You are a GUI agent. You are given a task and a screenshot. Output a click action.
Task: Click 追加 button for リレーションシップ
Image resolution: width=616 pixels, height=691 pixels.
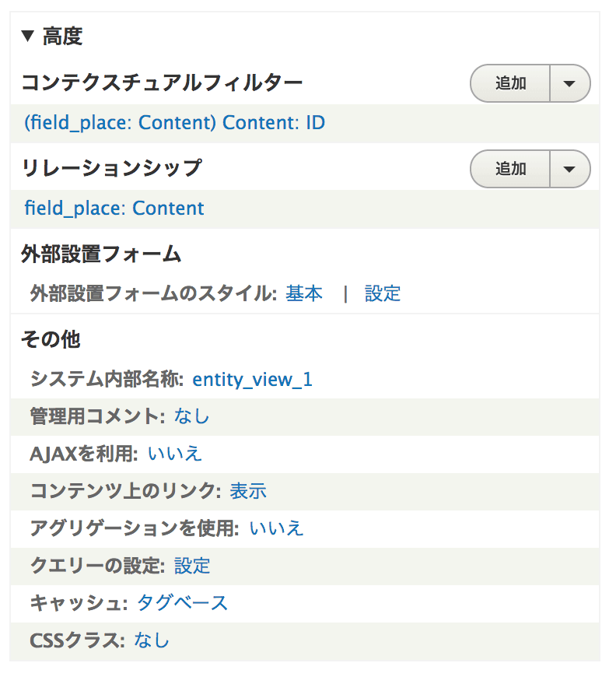tap(510, 169)
